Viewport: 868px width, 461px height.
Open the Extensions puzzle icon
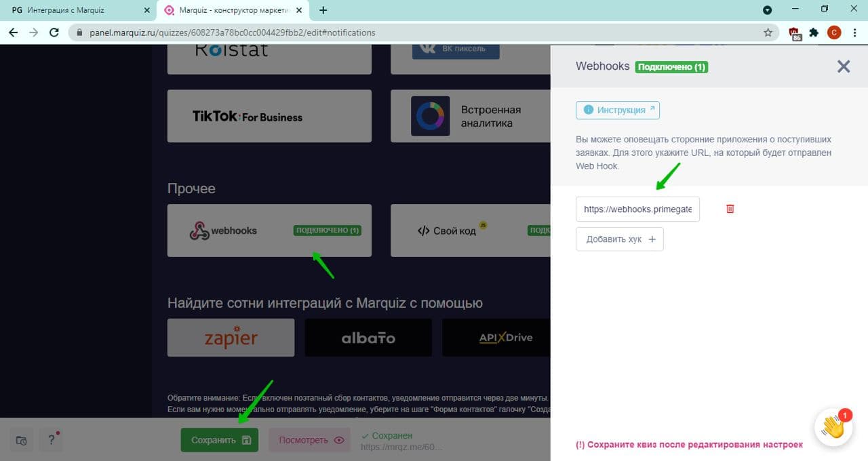(x=814, y=32)
